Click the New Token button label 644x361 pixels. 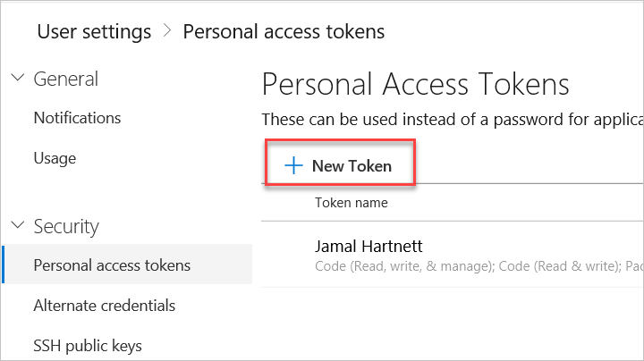(352, 165)
